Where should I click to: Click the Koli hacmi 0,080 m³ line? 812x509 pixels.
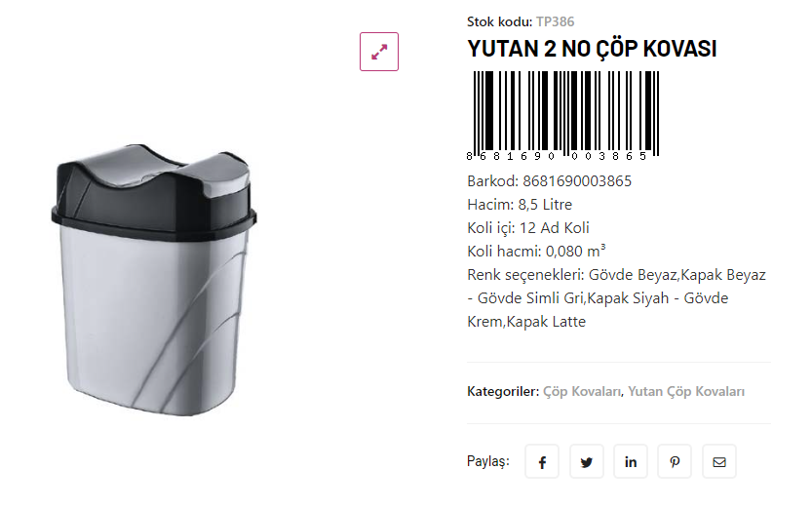pyautogui.click(x=536, y=252)
